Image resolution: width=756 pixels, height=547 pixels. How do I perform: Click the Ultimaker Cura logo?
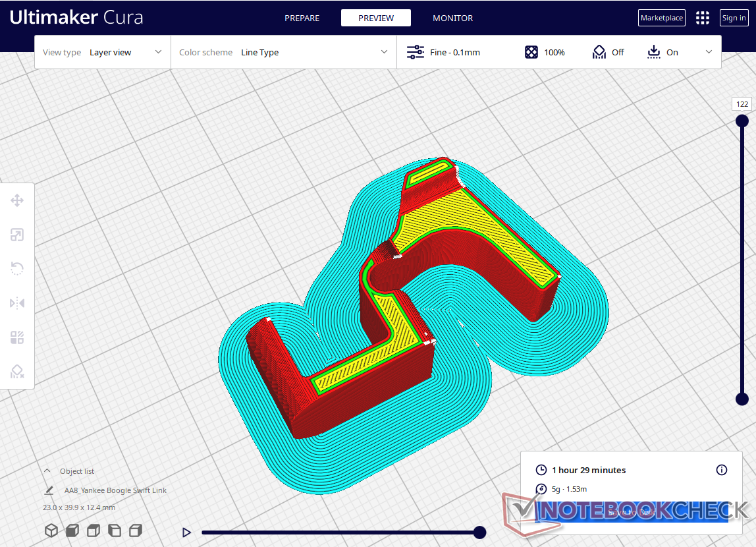(x=76, y=17)
